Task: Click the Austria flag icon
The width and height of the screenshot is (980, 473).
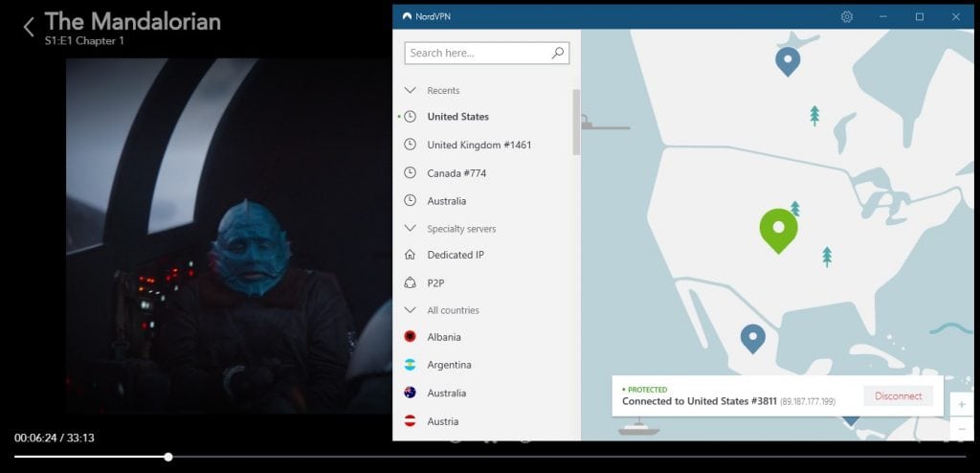Action: coord(410,421)
